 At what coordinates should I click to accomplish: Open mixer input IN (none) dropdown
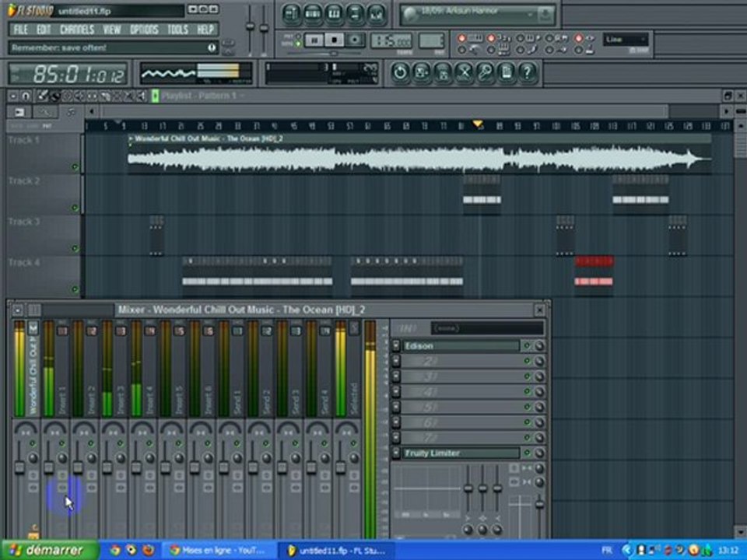[x=487, y=328]
